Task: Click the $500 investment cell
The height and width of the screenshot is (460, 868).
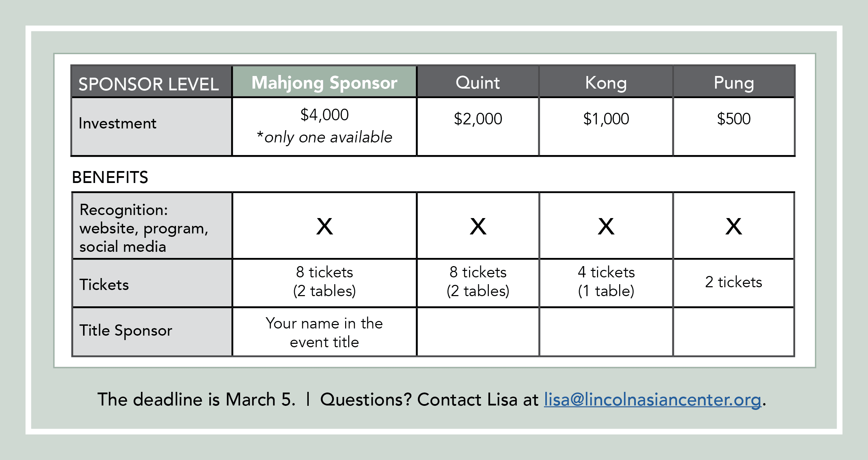Action: pos(734,119)
